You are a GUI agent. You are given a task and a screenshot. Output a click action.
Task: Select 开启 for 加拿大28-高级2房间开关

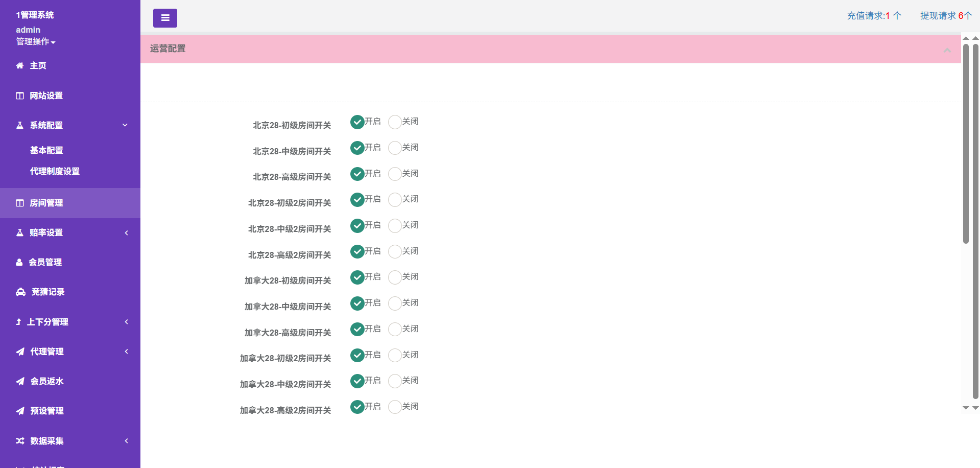(357, 407)
